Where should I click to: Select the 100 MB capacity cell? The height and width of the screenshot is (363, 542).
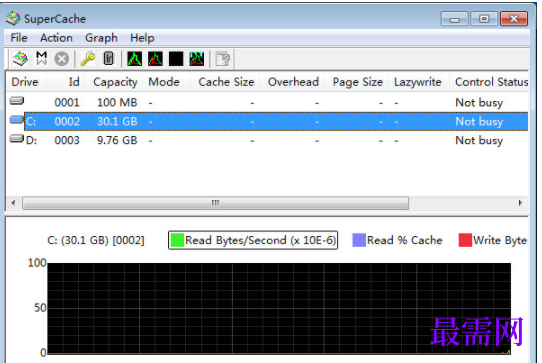point(117,103)
